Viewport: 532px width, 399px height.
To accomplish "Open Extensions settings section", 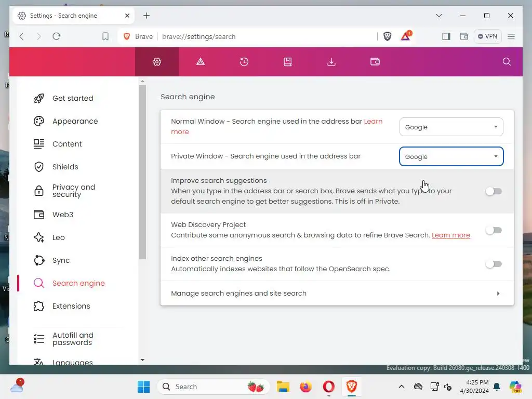I will 71,306.
